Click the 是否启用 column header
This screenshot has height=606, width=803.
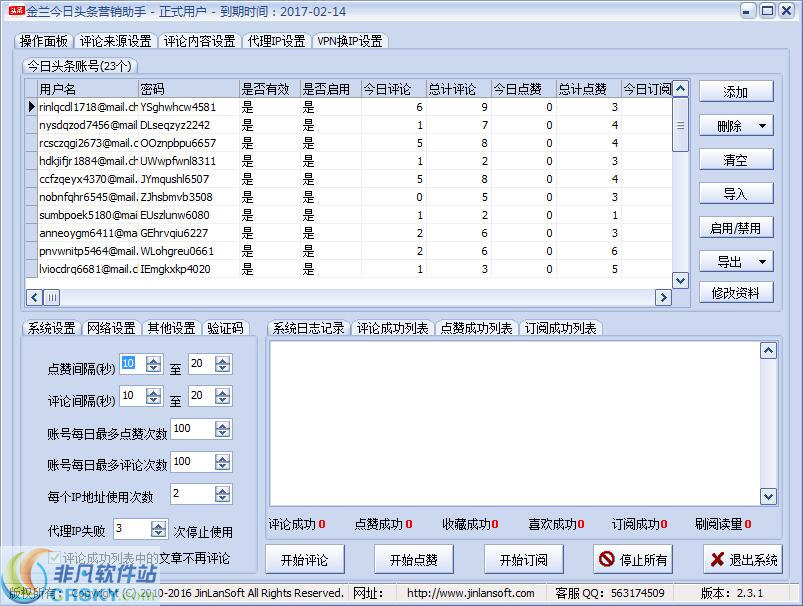click(x=330, y=89)
